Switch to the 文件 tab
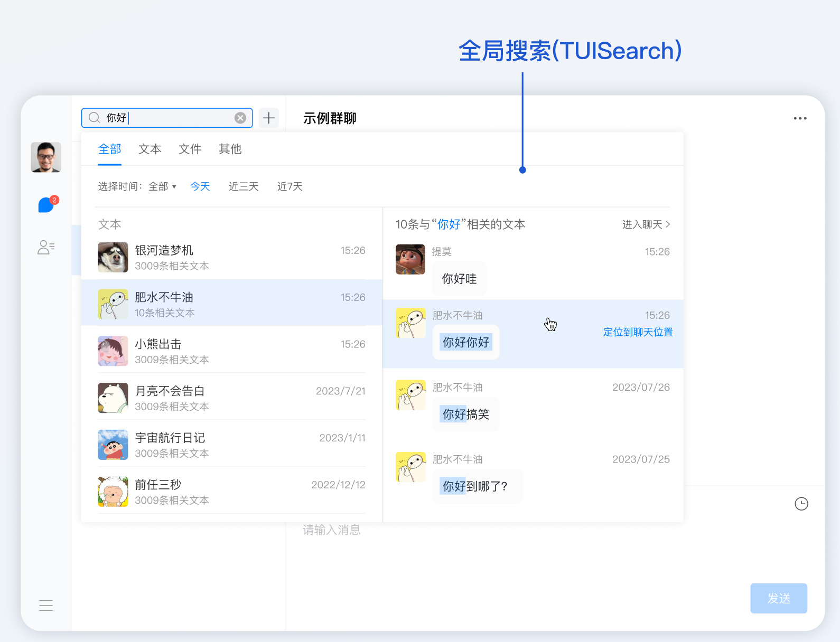This screenshot has width=840, height=642. [x=190, y=149]
